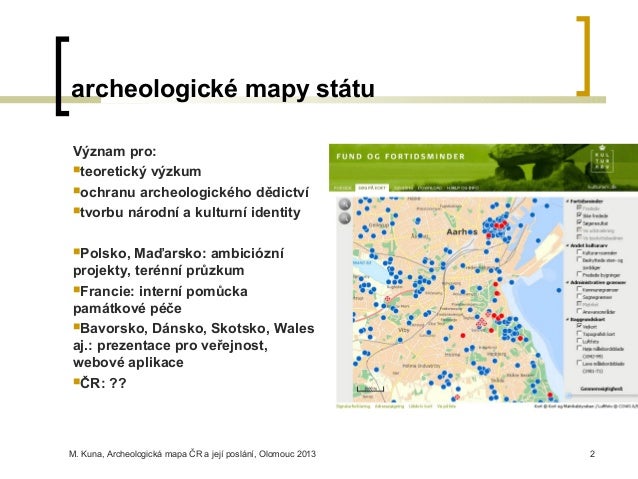The width and height of the screenshot is (638, 479).
Task: Open the Adressesøgning link below map
Action: tap(389, 406)
